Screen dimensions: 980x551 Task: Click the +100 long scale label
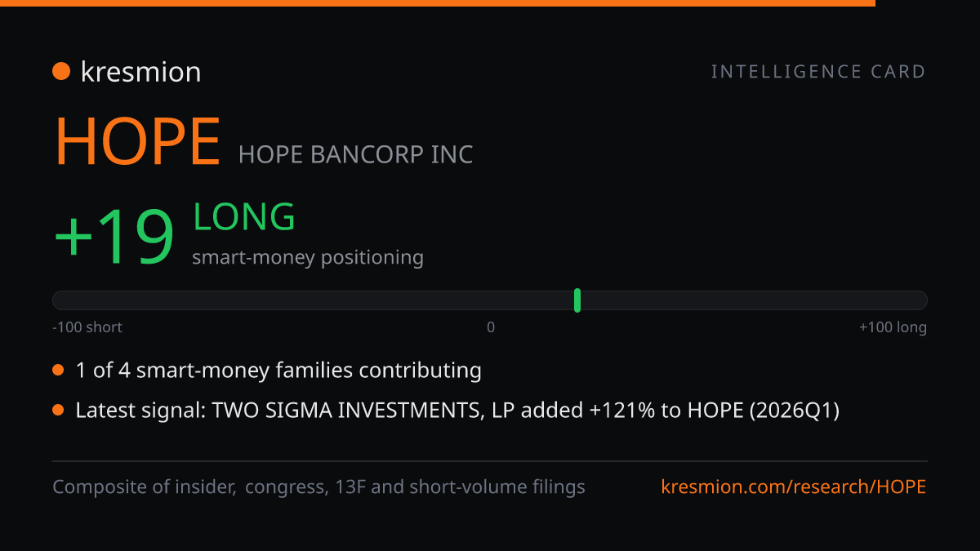tap(893, 327)
